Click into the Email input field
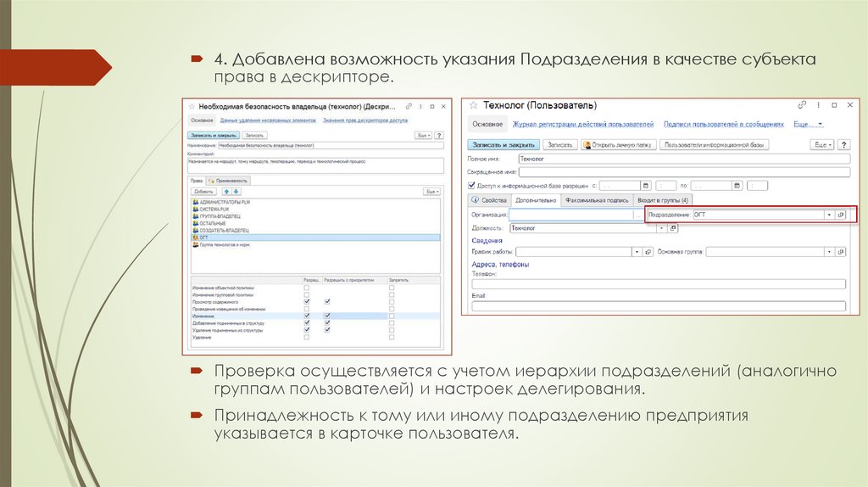 point(657,306)
